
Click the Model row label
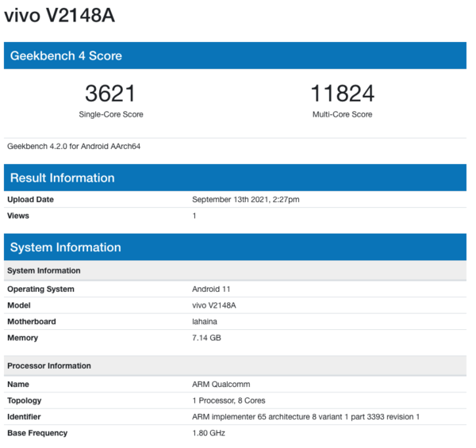(x=20, y=305)
